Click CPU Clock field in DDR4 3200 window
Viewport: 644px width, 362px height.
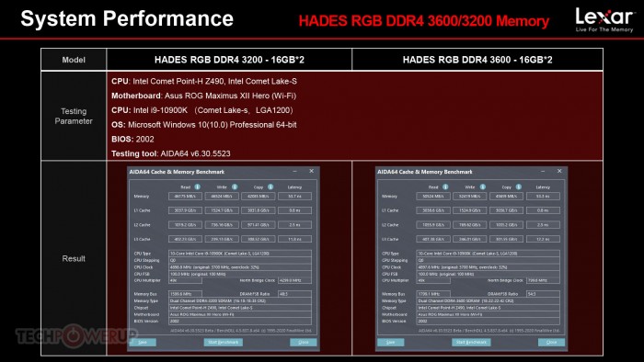240,267
